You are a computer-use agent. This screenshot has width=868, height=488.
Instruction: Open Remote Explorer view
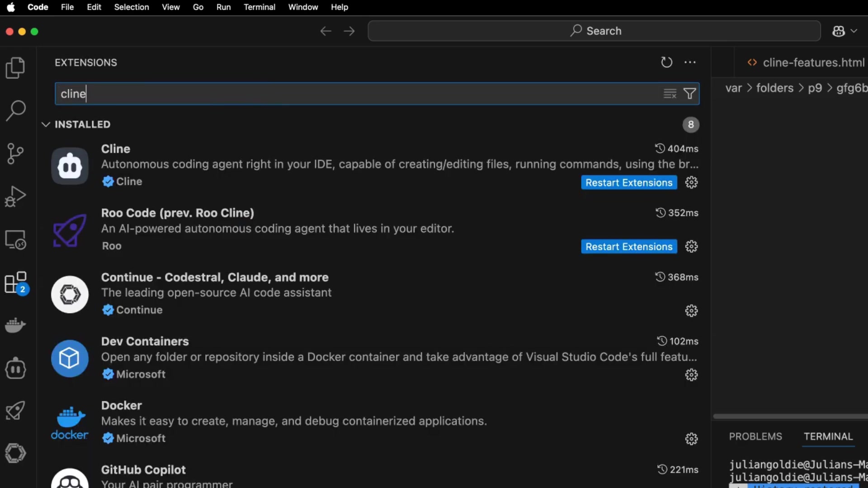pyautogui.click(x=16, y=239)
